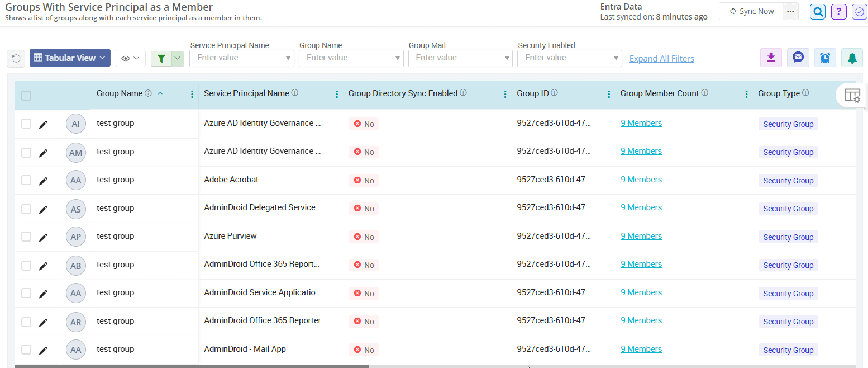
Task: Open column settings via the table gear icon
Action: pos(852,96)
